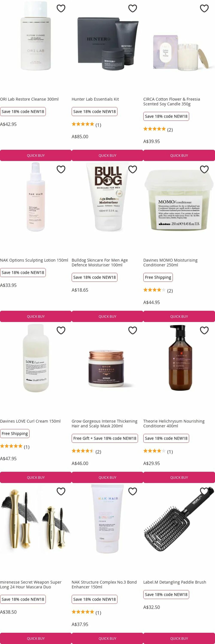This screenshot has width=215, height=644.
Task: Favorite the NAK Options Sculpting Lotion
Action: point(61,170)
